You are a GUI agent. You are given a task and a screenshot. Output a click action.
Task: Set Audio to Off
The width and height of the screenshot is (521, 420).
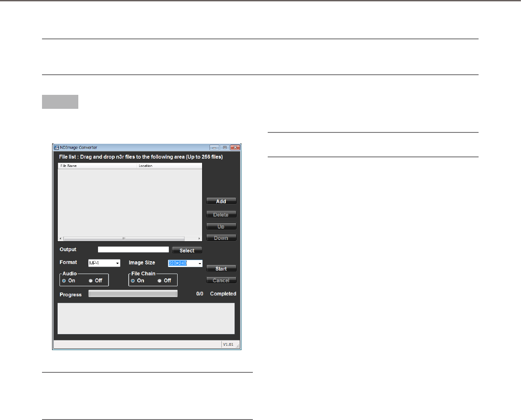91,281
